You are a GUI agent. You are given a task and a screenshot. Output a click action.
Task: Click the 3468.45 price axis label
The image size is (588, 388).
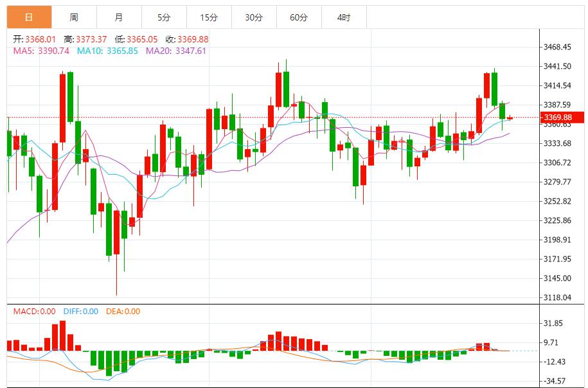click(557, 47)
